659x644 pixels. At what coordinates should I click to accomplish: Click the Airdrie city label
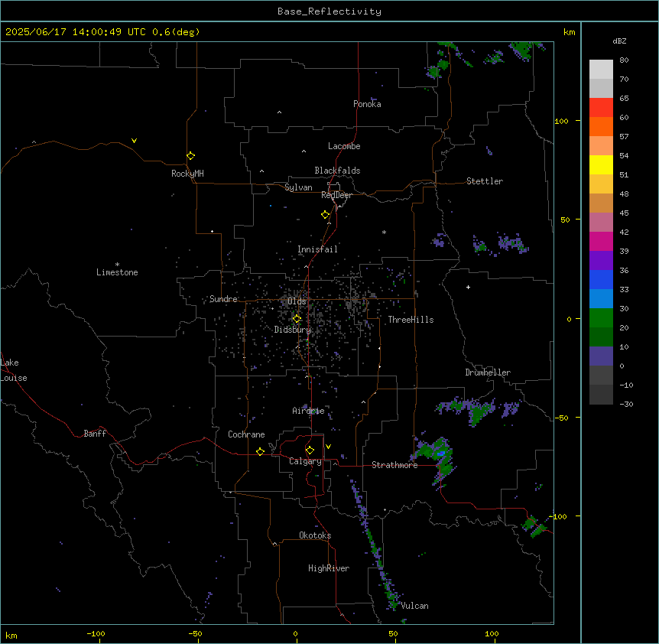308,411
